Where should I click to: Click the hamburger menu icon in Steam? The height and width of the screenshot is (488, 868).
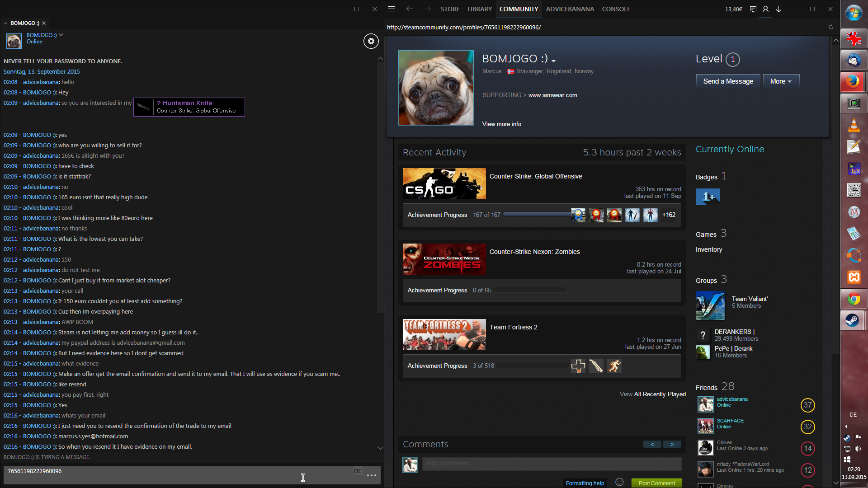pos(392,9)
